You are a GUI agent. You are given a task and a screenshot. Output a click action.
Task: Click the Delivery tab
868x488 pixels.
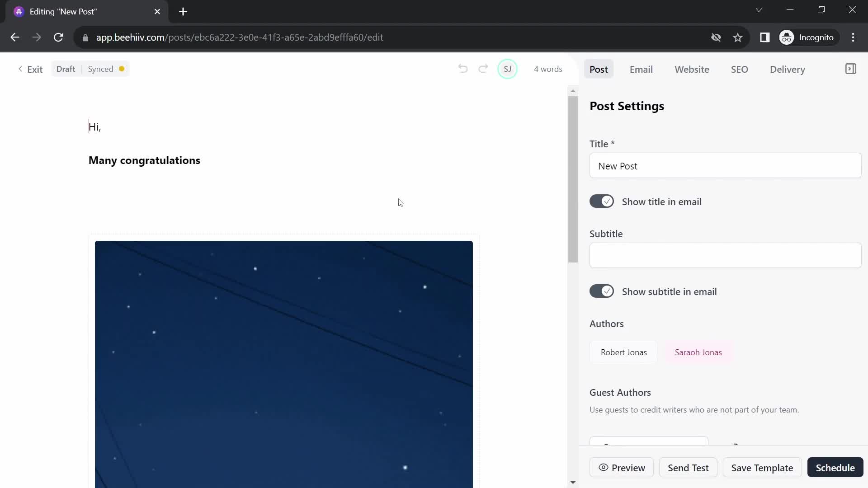788,70
